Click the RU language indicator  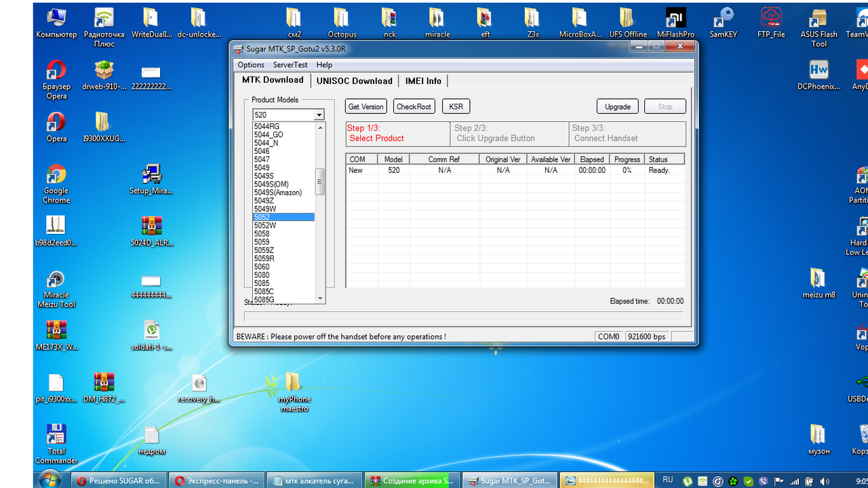pos(667,480)
